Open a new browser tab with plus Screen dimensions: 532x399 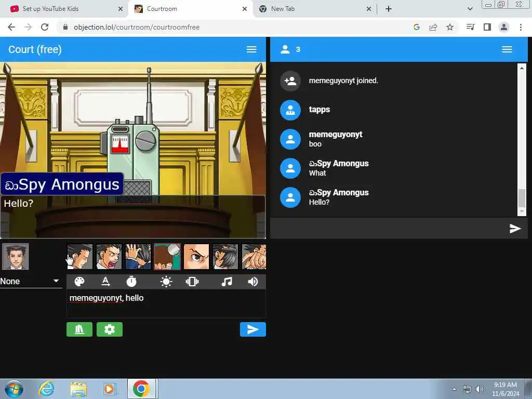[389, 9]
